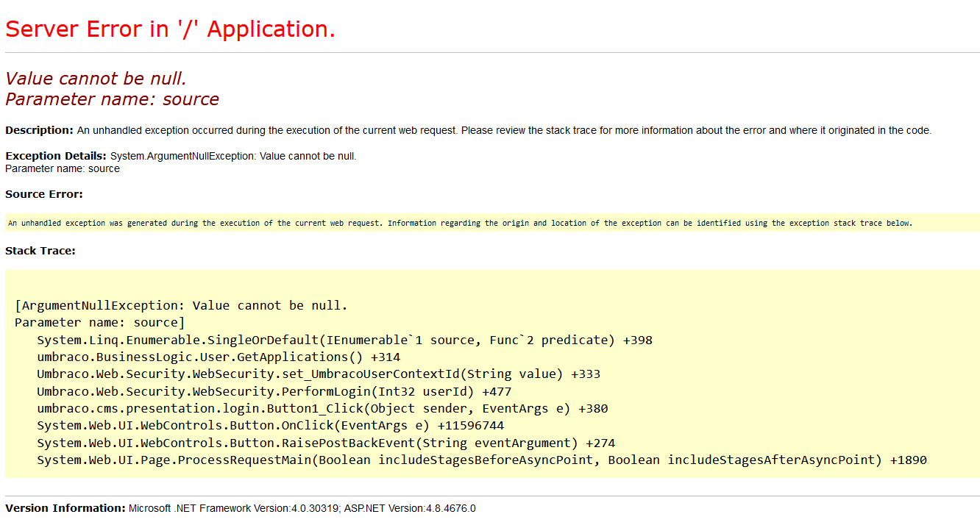Screen dimensions: 980x528
Task: Select the italic 'Value cannot be null.' message
Action: point(96,79)
